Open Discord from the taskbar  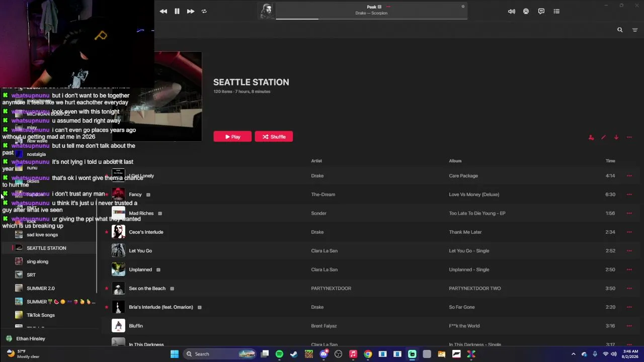click(324, 354)
